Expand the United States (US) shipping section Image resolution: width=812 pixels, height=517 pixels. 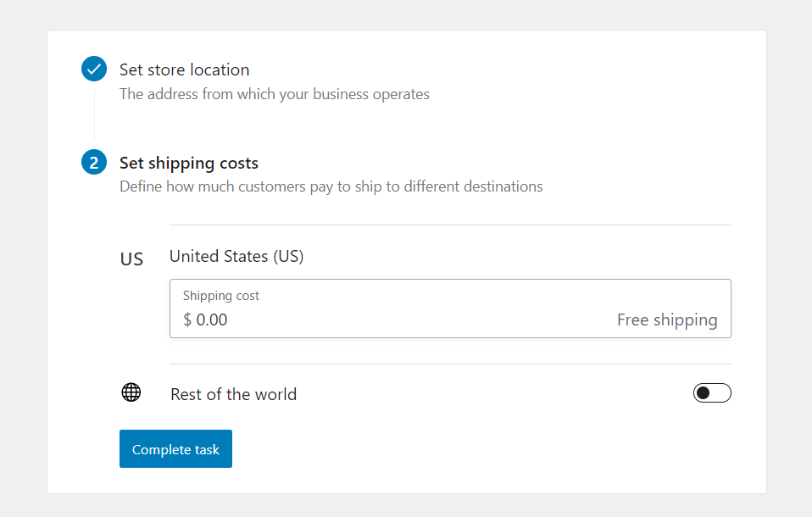[237, 256]
